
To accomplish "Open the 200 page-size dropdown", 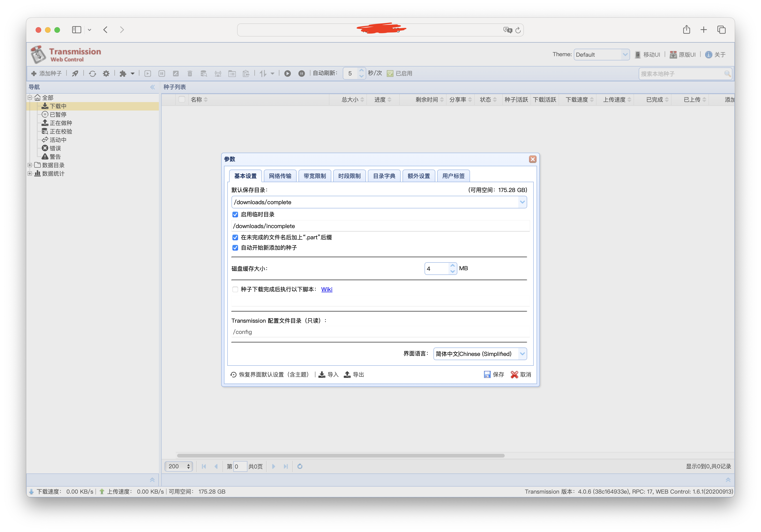I will [179, 466].
